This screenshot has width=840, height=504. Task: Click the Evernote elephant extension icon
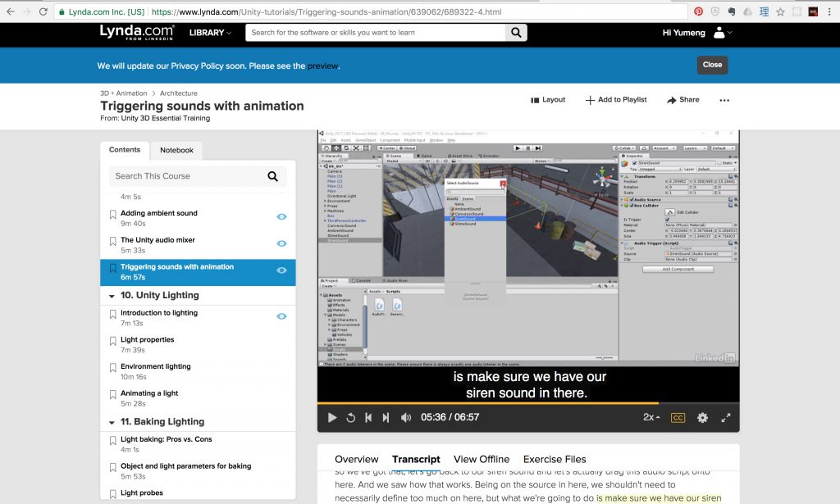tap(731, 11)
